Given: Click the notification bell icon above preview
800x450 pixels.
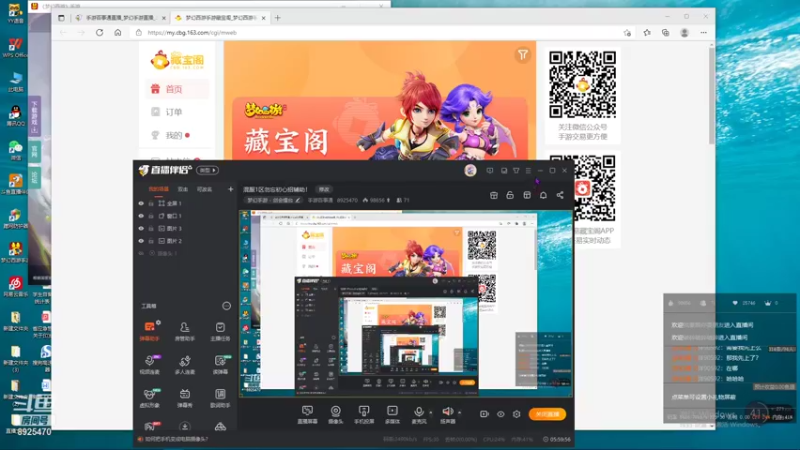Looking at the screenshot, I should pos(543,195).
